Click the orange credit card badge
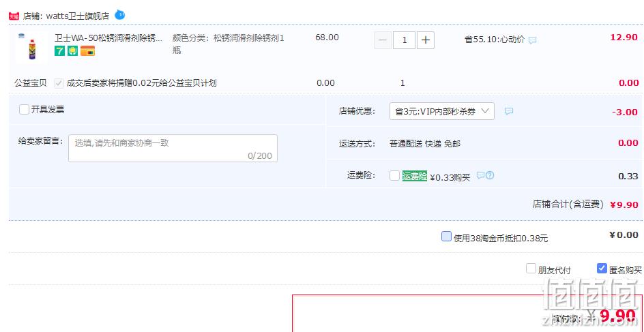Image resolution: width=644 pixels, height=332 pixels. pyautogui.click(x=87, y=51)
